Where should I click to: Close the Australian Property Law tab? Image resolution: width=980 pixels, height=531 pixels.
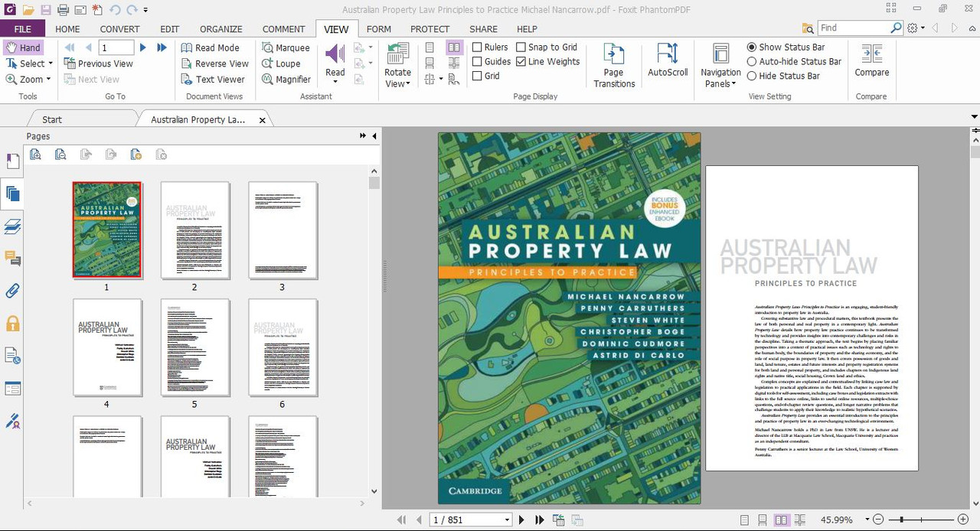tap(263, 120)
